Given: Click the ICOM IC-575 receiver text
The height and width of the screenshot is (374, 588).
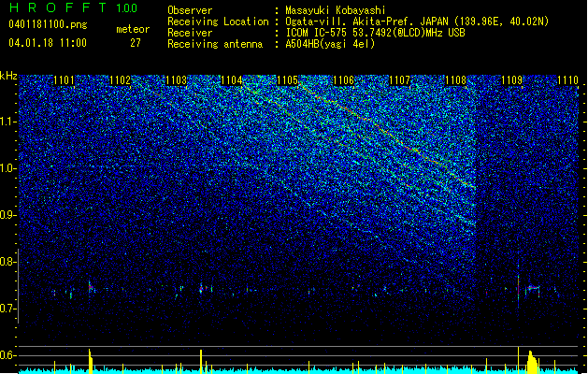Looking at the screenshot, I should [376, 33].
